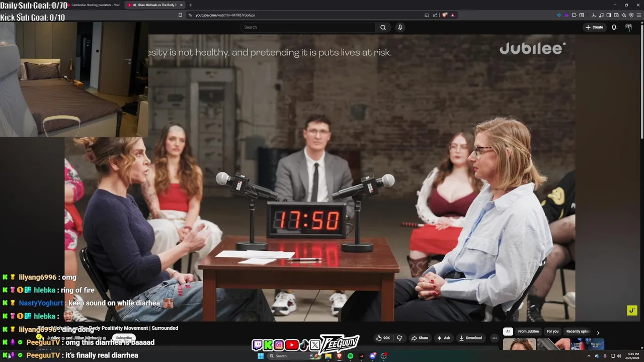Open the browser downloads arrow icon
This screenshot has height=362, width=644.
tap(594, 15)
